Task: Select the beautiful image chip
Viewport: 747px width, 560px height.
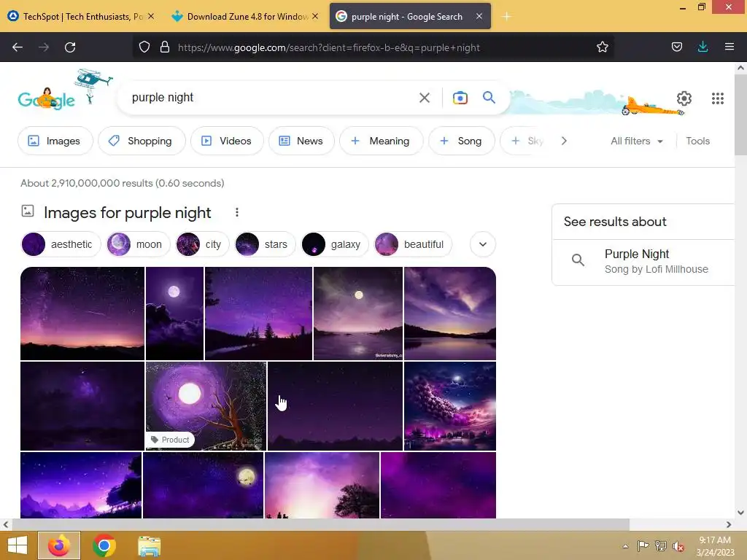Action: click(x=413, y=244)
